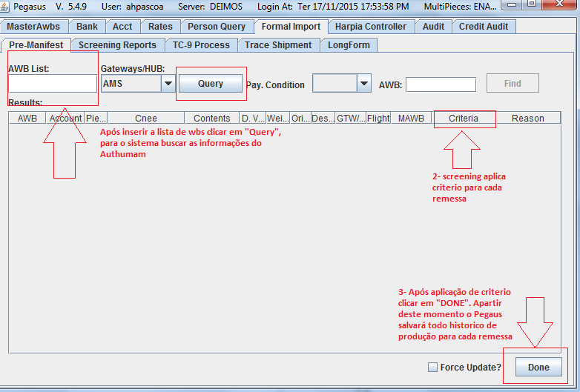This screenshot has height=392, width=580.
Task: Enable the Force Update? checkbox
Action: pos(432,368)
